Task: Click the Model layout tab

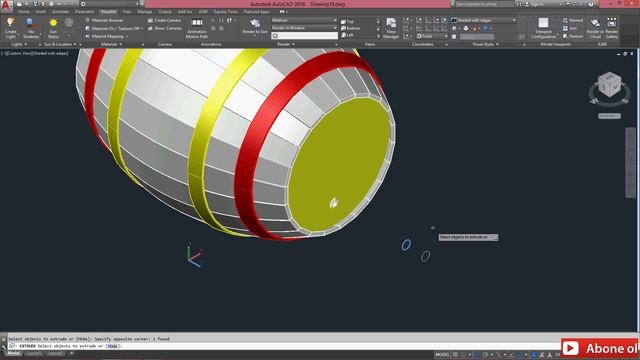Action: (13, 353)
